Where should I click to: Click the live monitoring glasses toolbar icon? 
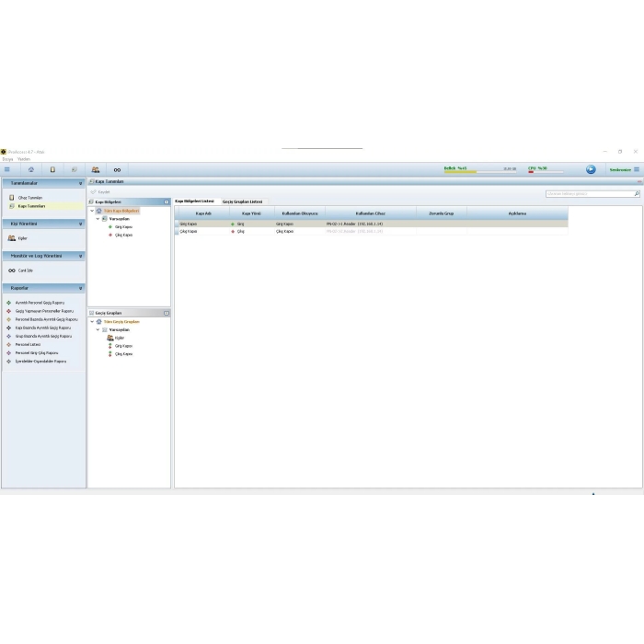coord(117,169)
